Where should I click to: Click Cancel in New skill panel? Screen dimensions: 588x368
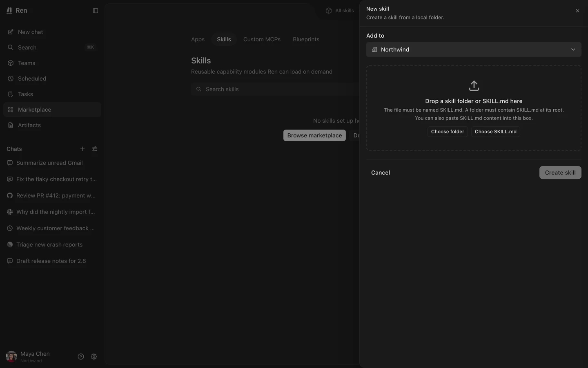(x=381, y=173)
